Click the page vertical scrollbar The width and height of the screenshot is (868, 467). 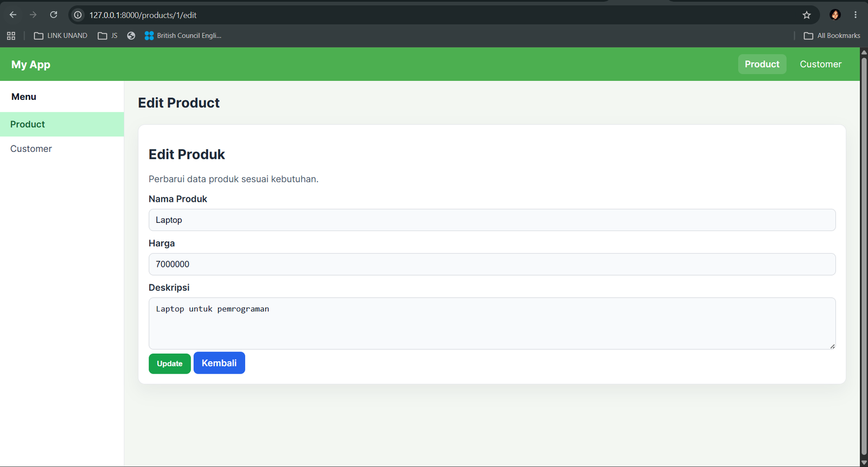coord(864,255)
